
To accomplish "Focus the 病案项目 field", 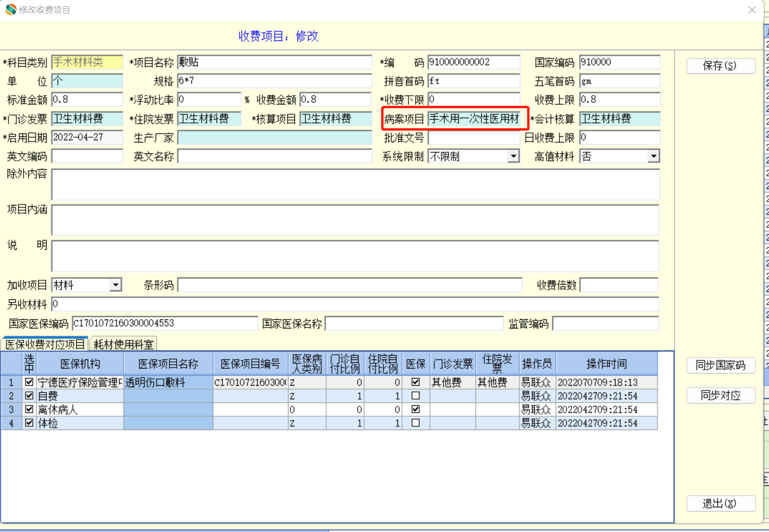I will click(474, 119).
